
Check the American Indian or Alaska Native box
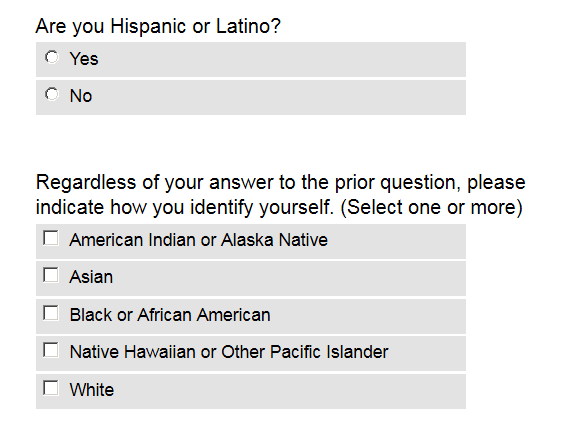[x=51, y=238]
